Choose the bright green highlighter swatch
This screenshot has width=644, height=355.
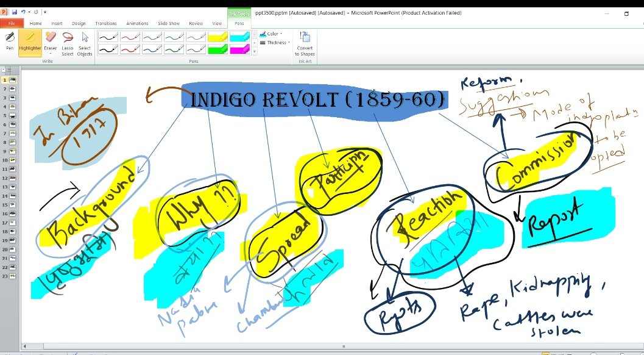click(x=218, y=49)
